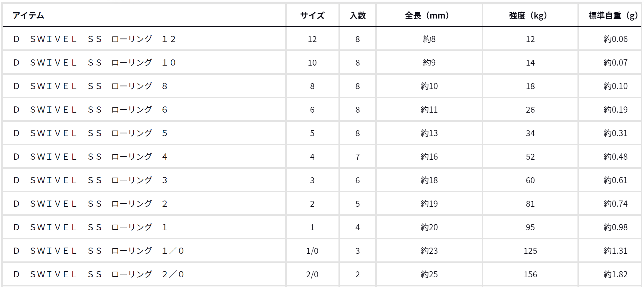Select the D SWIVEL SS ローリング 2／0 item
Screen dimensions: 644x287
[x=99, y=274]
